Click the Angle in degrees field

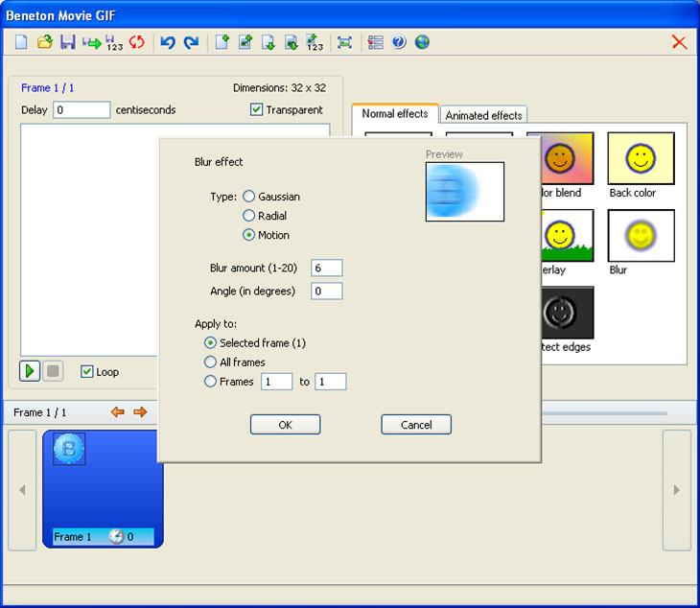(x=327, y=292)
